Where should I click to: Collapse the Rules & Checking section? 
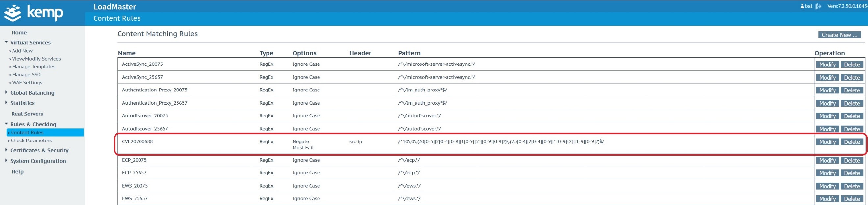(x=6, y=124)
